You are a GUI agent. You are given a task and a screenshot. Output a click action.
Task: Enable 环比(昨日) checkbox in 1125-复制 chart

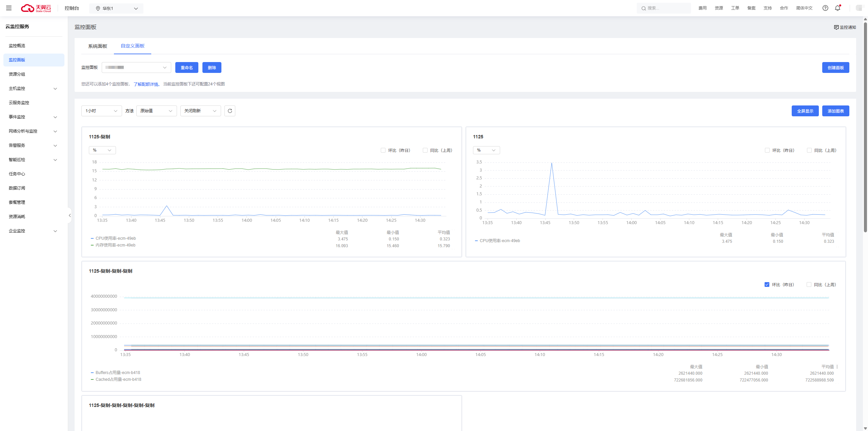coord(383,150)
